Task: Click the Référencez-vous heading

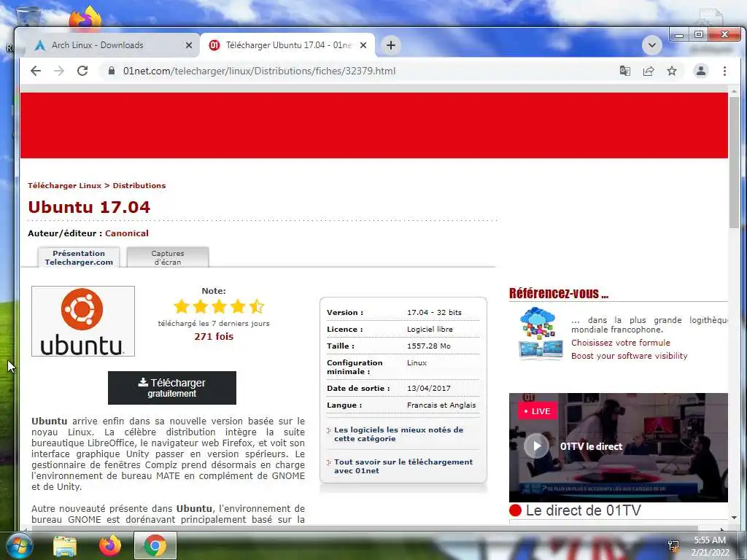Action: 558,293
